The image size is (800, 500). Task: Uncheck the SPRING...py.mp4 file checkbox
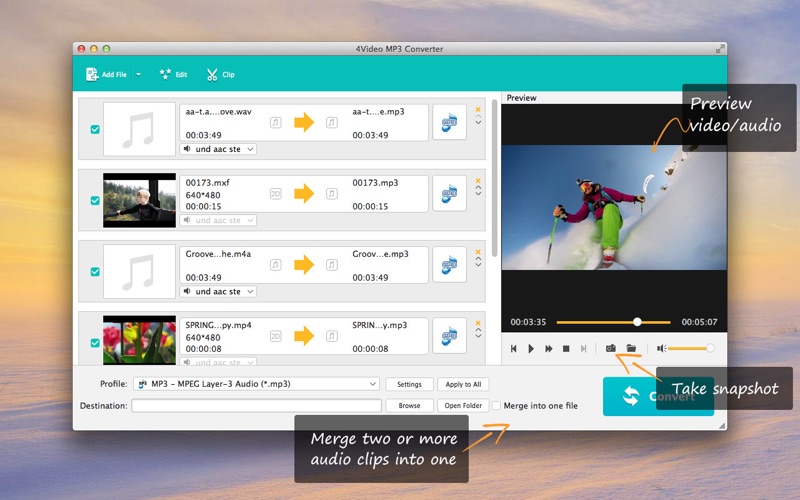click(95, 343)
